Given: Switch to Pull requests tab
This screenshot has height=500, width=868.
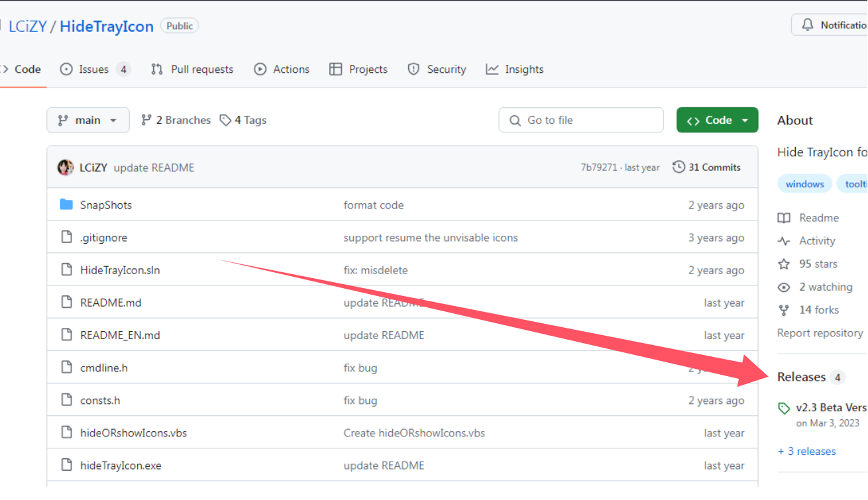Looking at the screenshot, I should tap(192, 69).
